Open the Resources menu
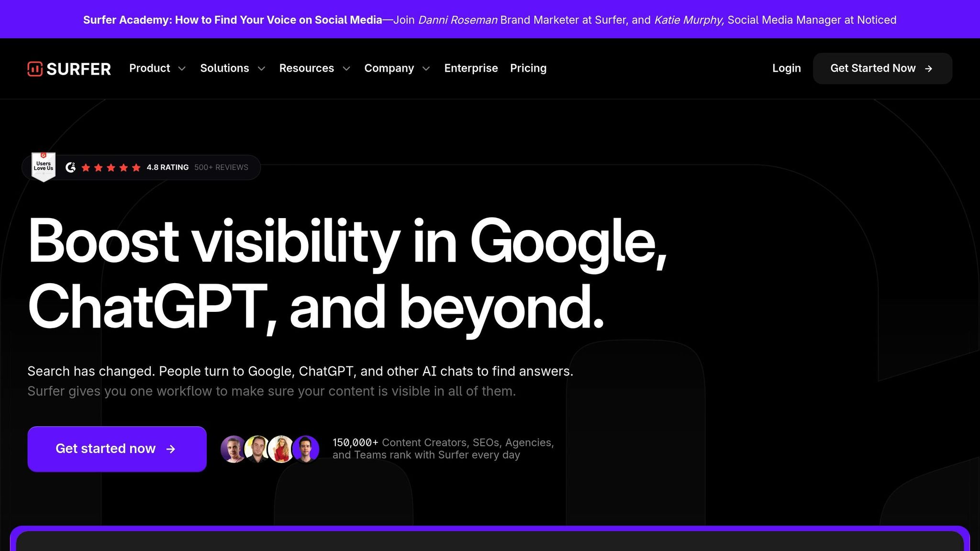The height and width of the screenshot is (551, 980). coord(307,68)
